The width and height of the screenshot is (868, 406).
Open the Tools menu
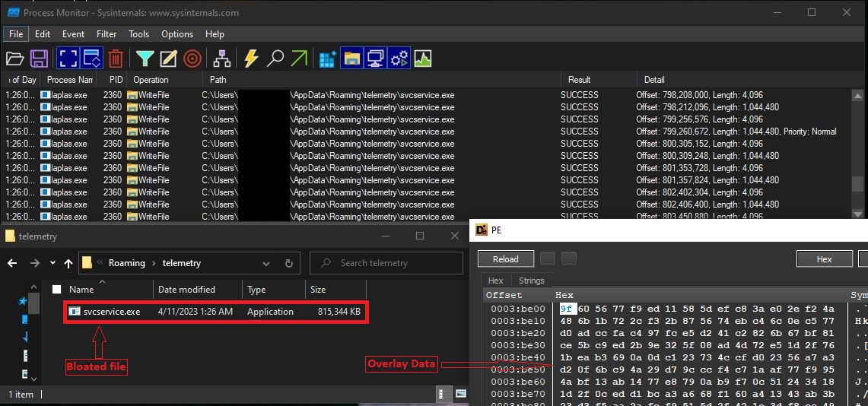(x=139, y=33)
